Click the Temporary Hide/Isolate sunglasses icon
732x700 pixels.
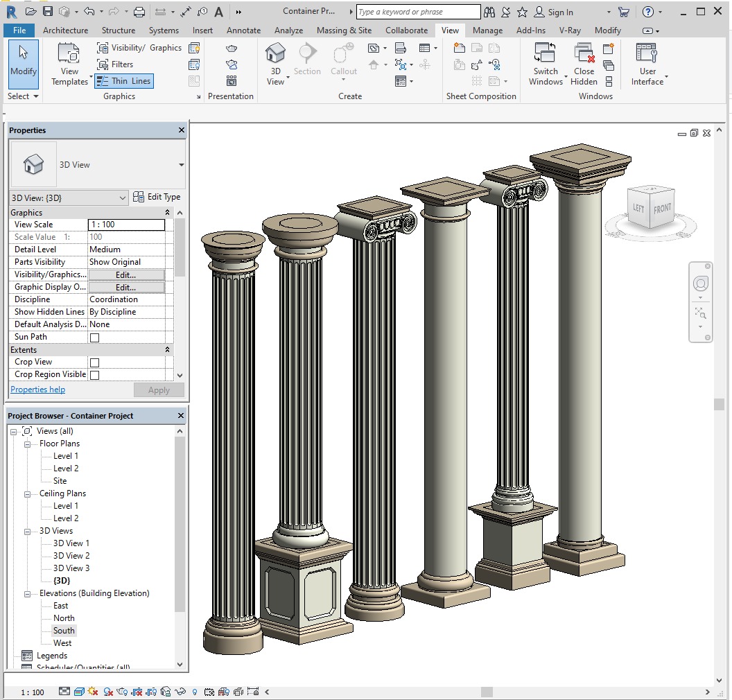(x=181, y=692)
